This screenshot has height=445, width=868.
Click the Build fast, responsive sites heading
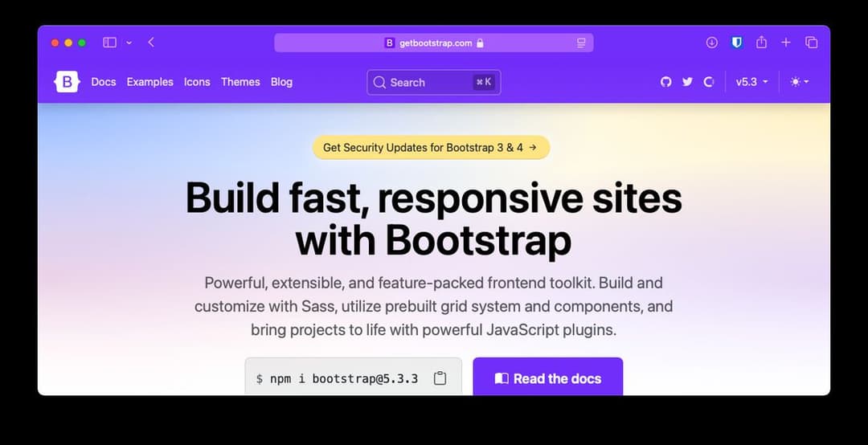pyautogui.click(x=433, y=220)
